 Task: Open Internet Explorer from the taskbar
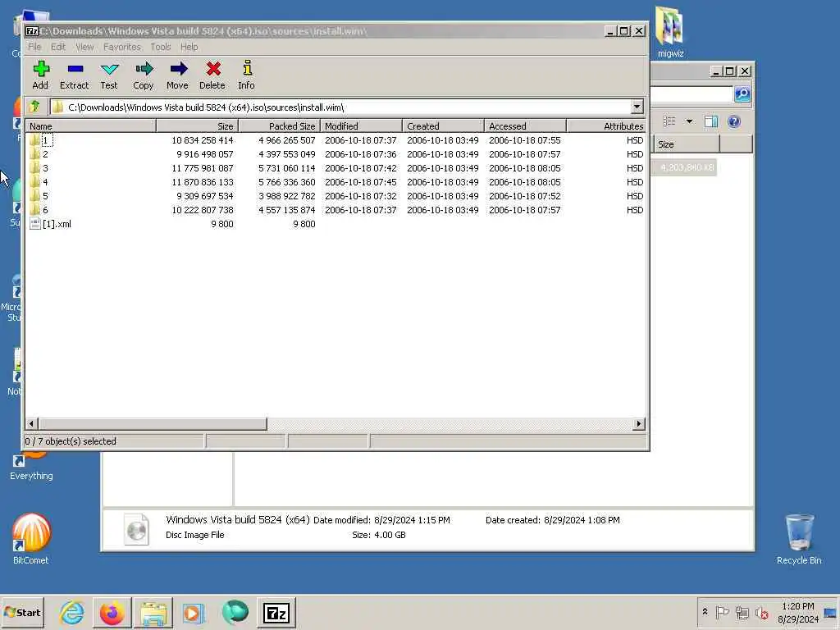(x=72, y=612)
